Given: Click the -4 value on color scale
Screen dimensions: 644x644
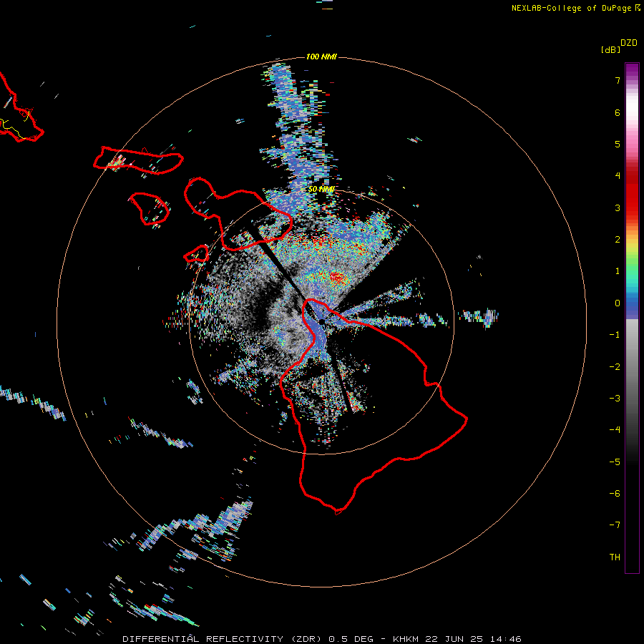Looking at the screenshot, I should tap(615, 430).
